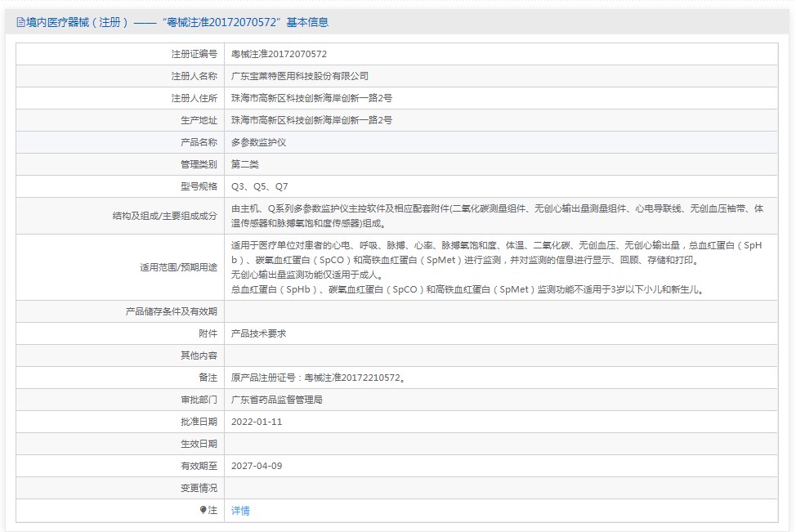
Task: Click the marker icon beside 注
Action: click(x=203, y=510)
